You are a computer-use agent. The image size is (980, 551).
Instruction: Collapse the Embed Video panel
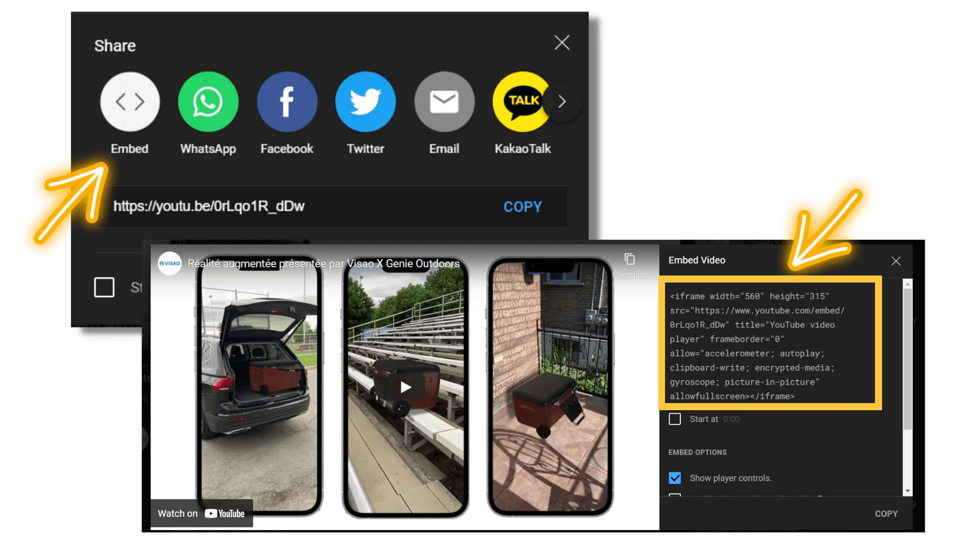point(896,261)
